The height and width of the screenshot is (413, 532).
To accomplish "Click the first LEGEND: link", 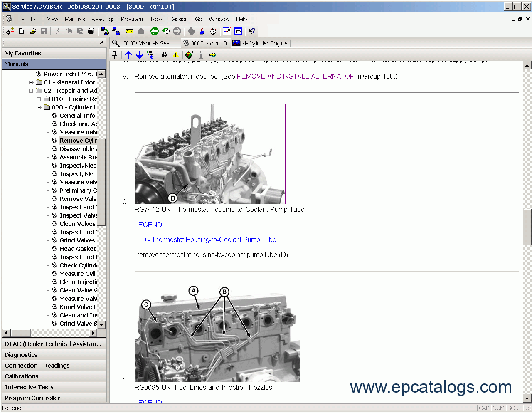I will [149, 225].
